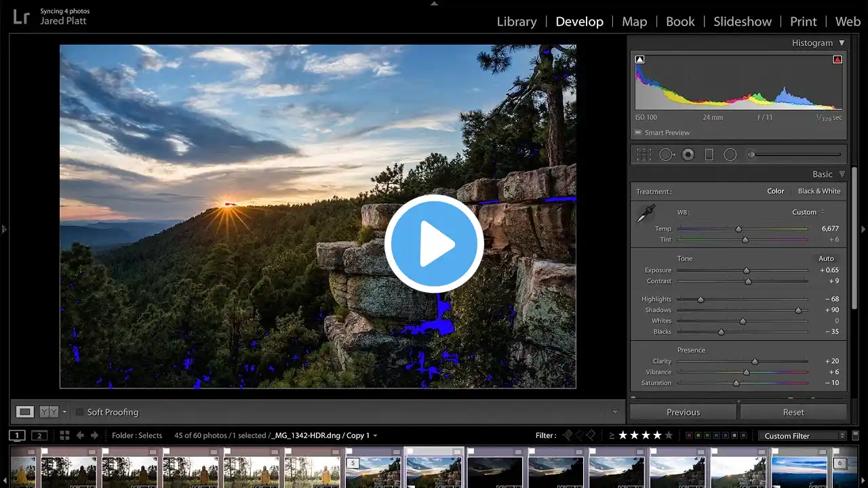
Task: Open the Map module
Action: [x=635, y=22]
